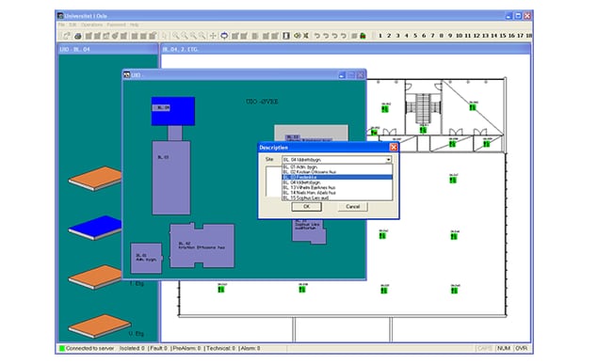The width and height of the screenshot is (598, 364).
Task: Click the printer icon in the toolbar
Action: [x=78, y=36]
